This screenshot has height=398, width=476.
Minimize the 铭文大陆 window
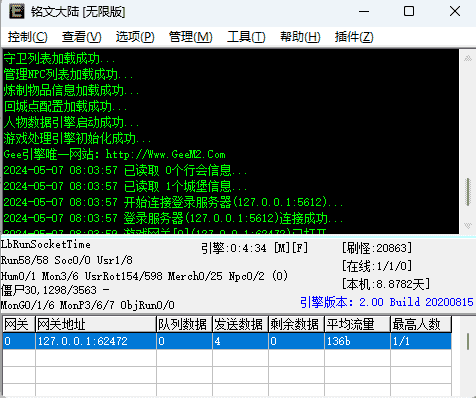tap(364, 12)
